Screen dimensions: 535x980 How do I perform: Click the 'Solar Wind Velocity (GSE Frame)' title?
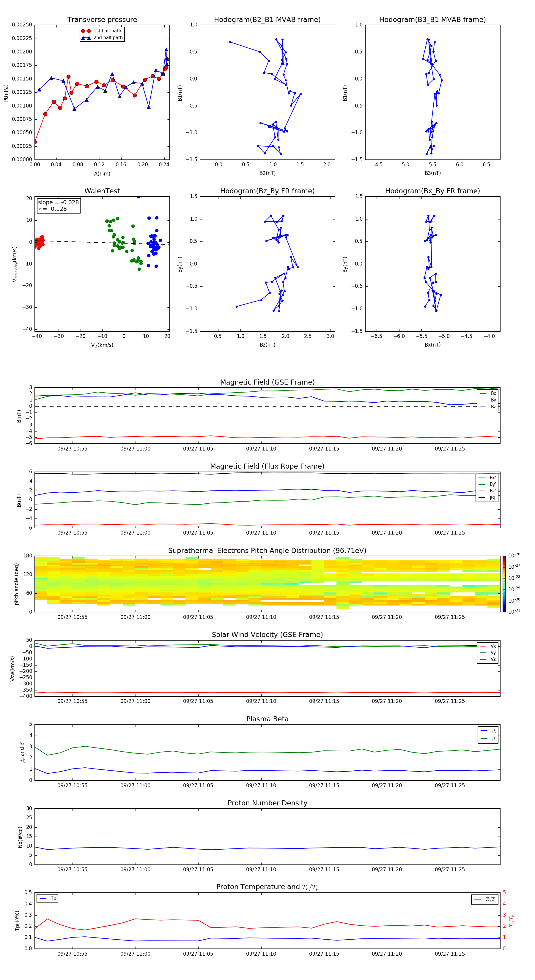[x=267, y=635]
